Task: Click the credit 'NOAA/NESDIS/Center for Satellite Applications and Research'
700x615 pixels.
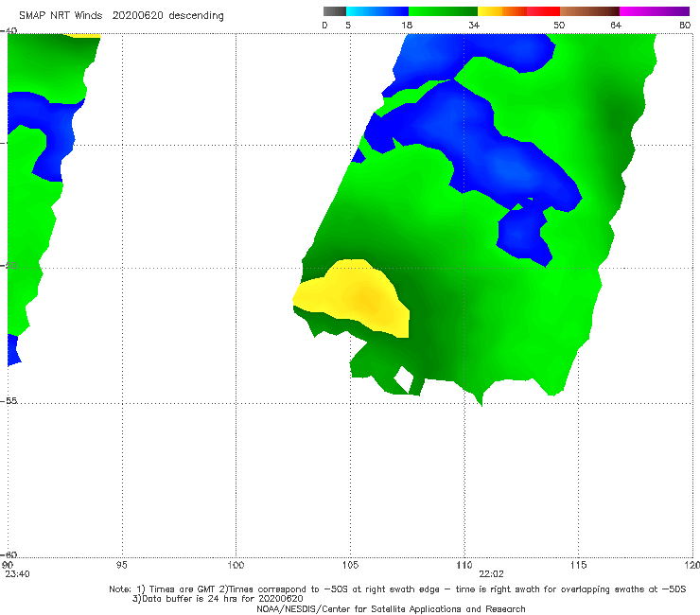Action: click(391, 608)
